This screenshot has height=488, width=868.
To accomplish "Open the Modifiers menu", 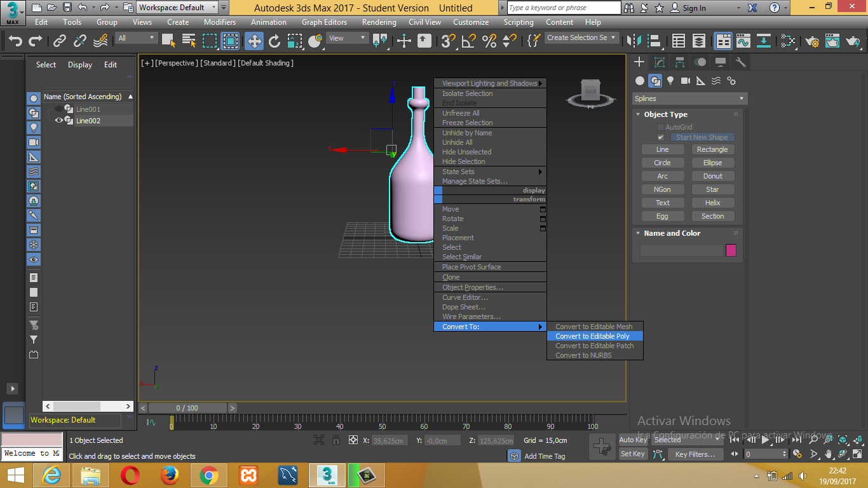I will [x=220, y=22].
